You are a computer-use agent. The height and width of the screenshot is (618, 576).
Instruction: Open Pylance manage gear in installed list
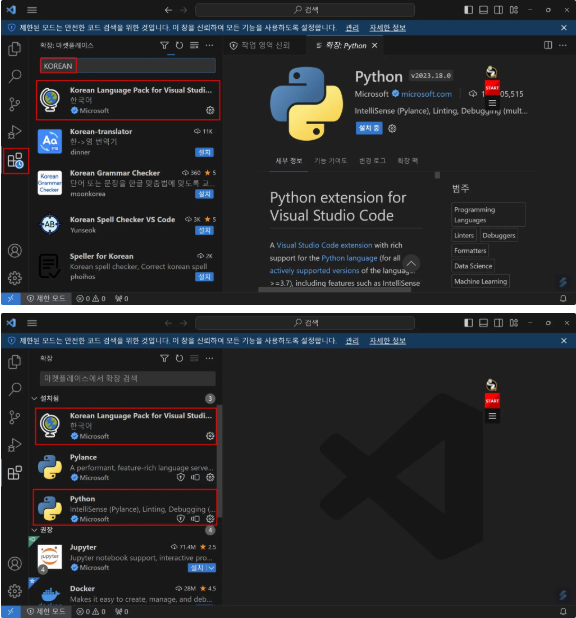click(210, 477)
